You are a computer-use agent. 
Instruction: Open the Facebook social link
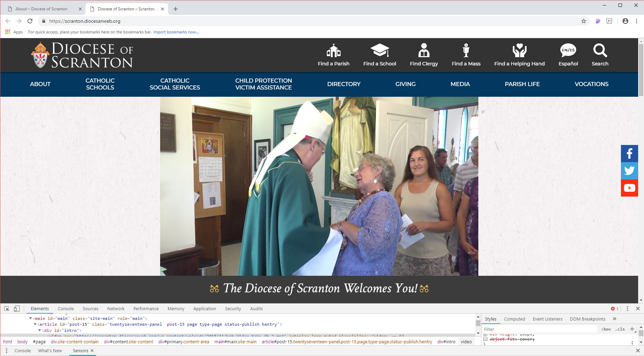pyautogui.click(x=629, y=154)
